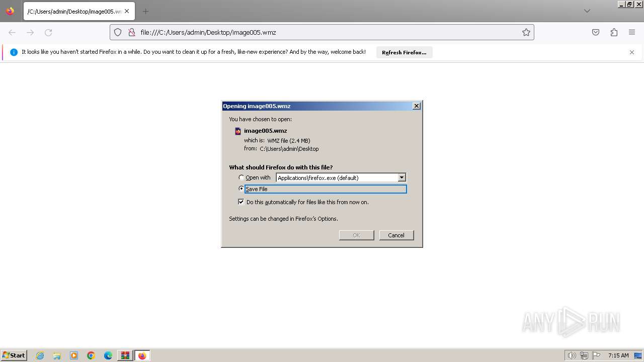Go forward with the forward arrow

(30, 32)
